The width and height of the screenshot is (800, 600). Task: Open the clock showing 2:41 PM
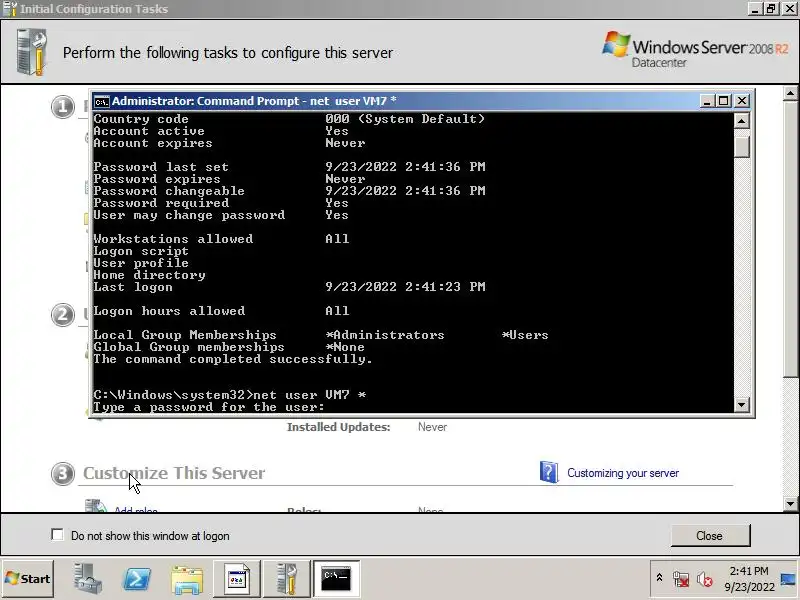click(x=748, y=571)
